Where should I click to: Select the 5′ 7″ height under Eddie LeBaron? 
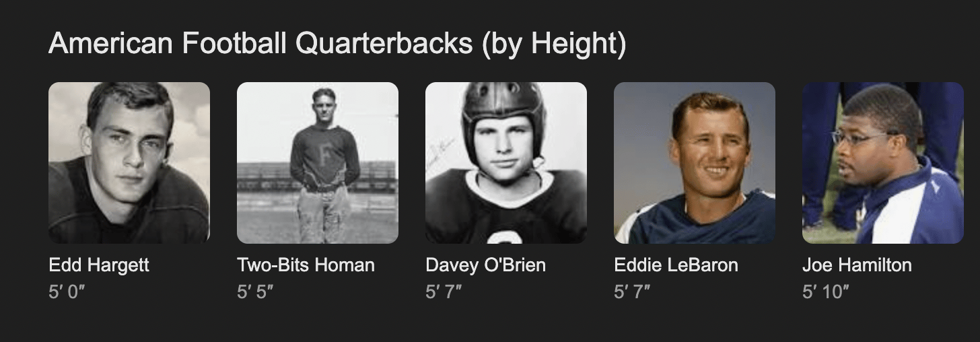[x=632, y=293]
